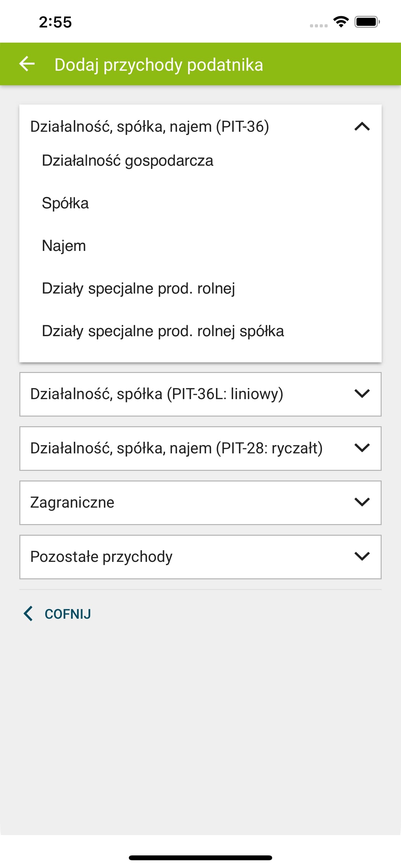
Task: Click the collapse chevron for PIT-36 section
Action: pyautogui.click(x=362, y=127)
